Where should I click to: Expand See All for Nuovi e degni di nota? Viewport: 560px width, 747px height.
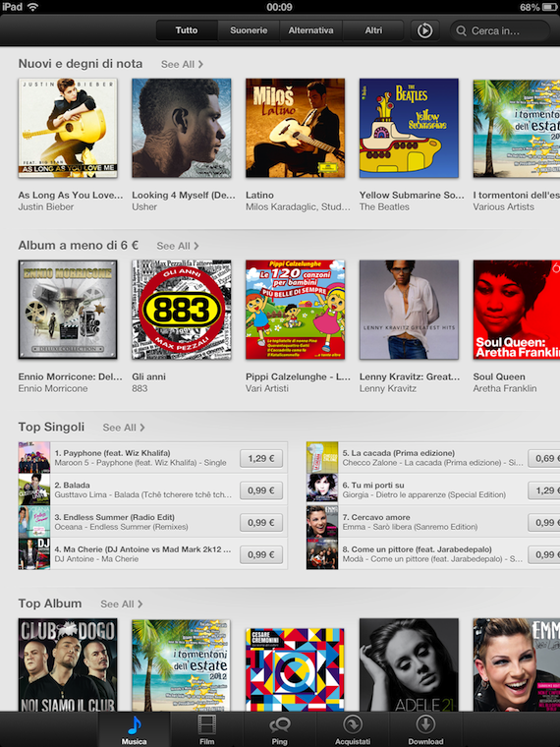182,64
